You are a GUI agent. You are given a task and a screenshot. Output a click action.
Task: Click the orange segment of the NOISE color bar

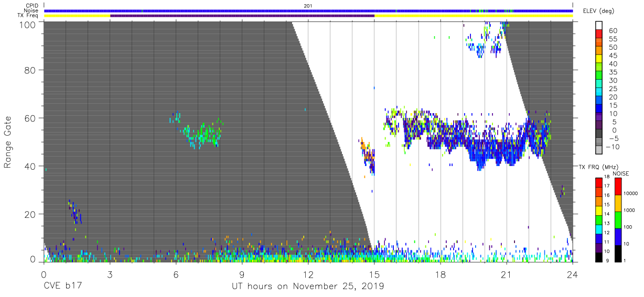(x=617, y=202)
